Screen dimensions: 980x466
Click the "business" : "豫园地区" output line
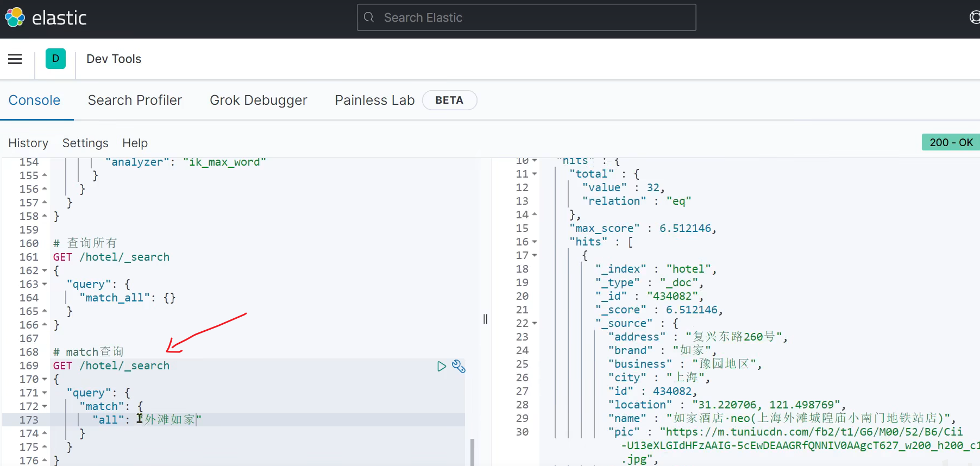685,364
